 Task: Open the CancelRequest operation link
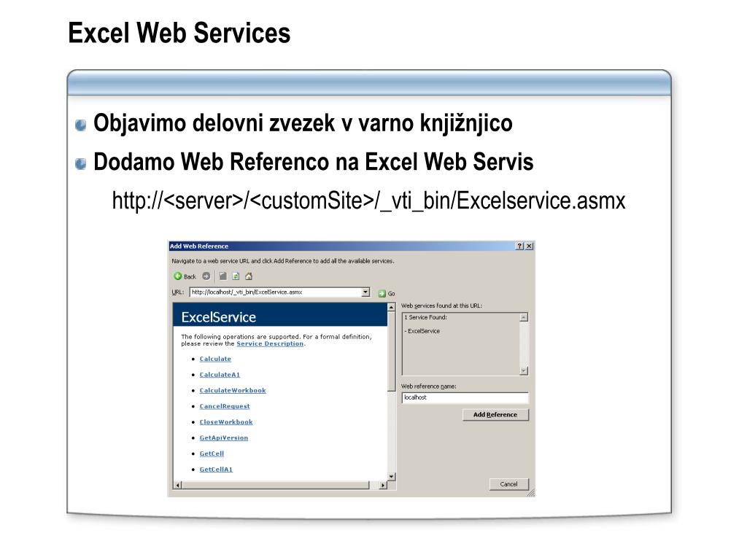(x=225, y=406)
